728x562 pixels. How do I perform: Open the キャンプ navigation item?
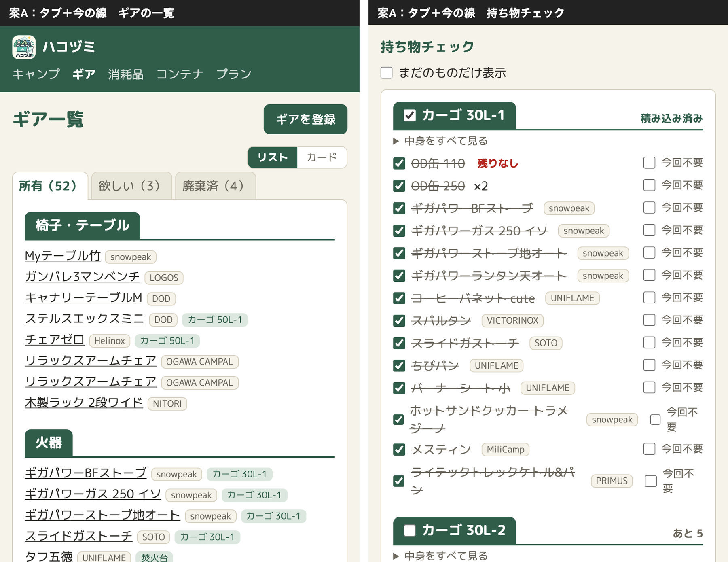click(36, 74)
